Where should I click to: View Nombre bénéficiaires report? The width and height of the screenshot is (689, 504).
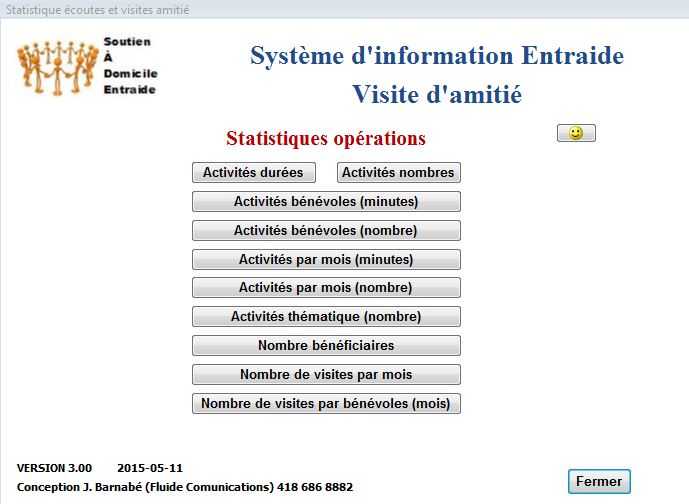(326, 345)
